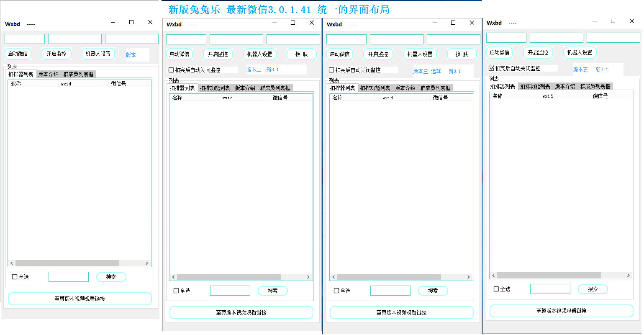
Task: Open 群成员列表框 tab in 版本二 window
Action: click(x=275, y=88)
